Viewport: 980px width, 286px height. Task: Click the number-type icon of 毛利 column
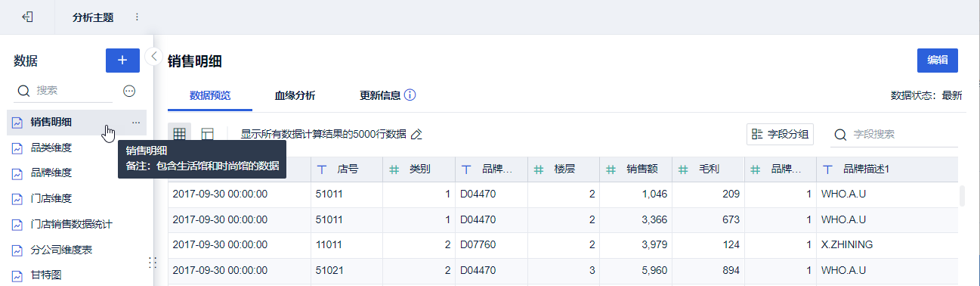(x=683, y=169)
